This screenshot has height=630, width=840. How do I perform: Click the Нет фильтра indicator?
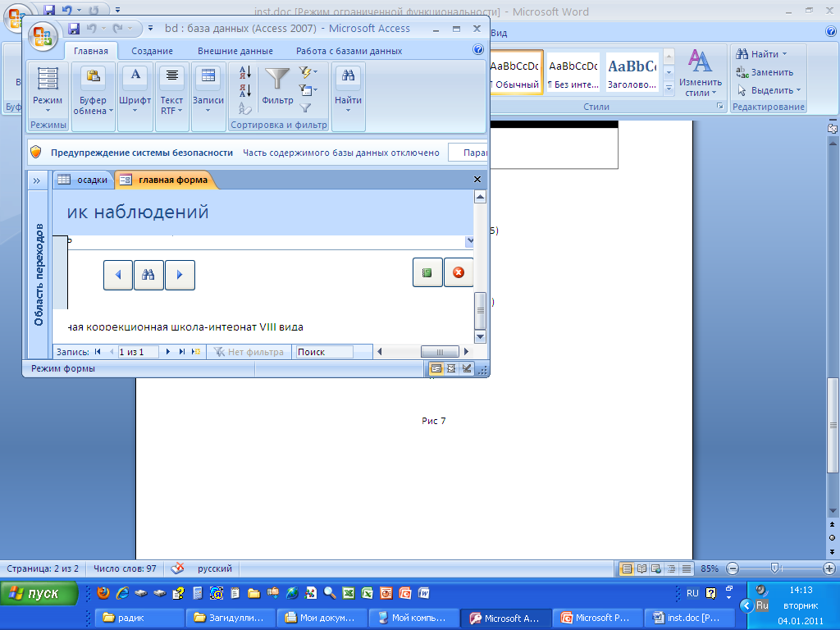[249, 352]
